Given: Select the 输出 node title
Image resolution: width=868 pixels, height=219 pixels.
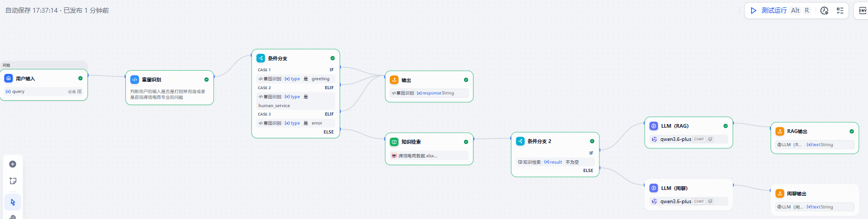Looking at the screenshot, I should click(406, 80).
